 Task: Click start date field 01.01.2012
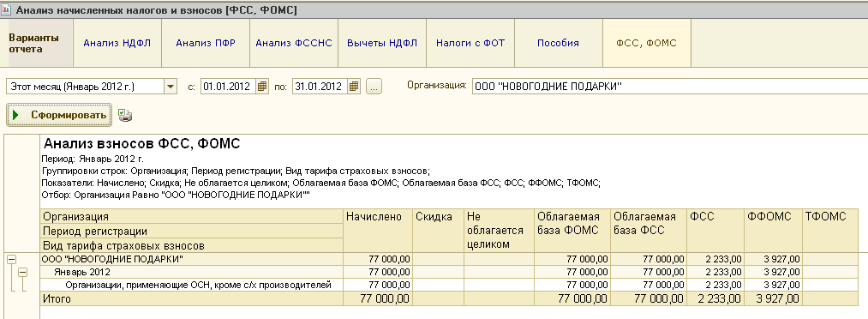229,87
